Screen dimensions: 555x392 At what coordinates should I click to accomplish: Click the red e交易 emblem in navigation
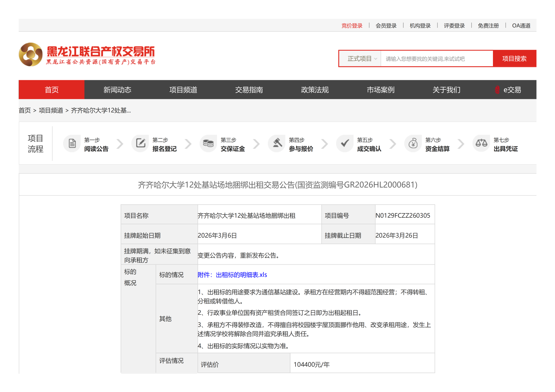point(497,90)
